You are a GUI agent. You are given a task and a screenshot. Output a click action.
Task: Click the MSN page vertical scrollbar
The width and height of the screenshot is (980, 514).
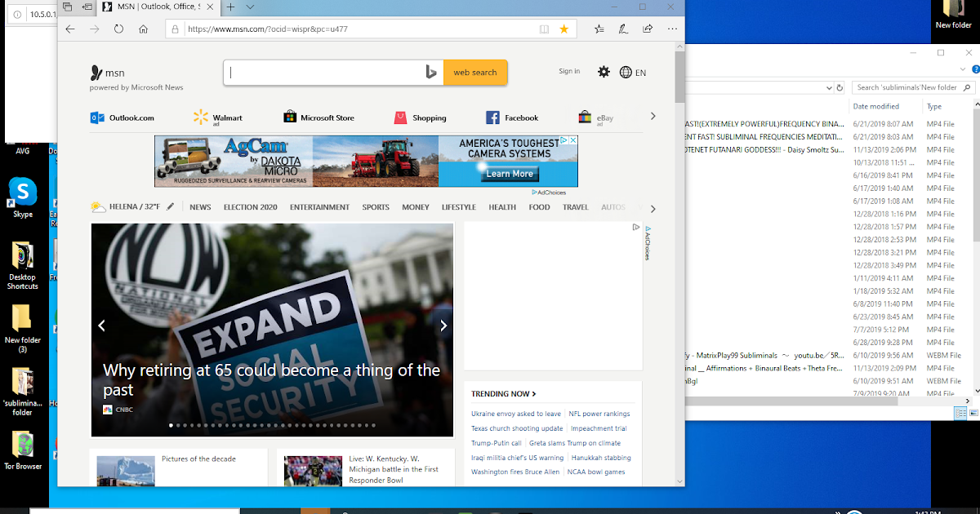point(679,265)
